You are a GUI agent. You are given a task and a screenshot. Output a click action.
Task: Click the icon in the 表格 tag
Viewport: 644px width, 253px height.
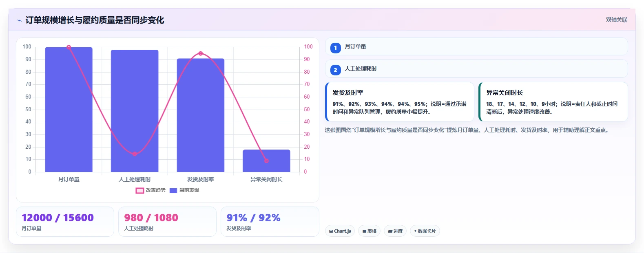coord(364,231)
